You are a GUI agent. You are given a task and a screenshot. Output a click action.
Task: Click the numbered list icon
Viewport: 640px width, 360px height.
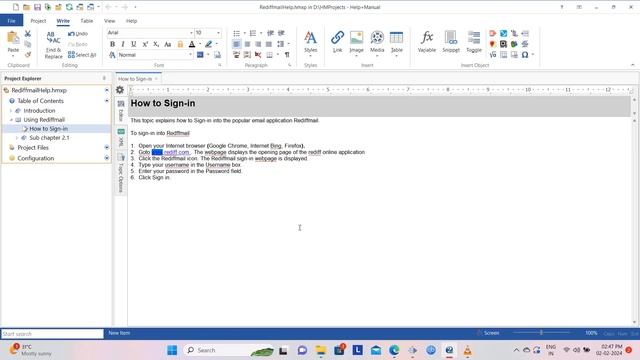253,33
